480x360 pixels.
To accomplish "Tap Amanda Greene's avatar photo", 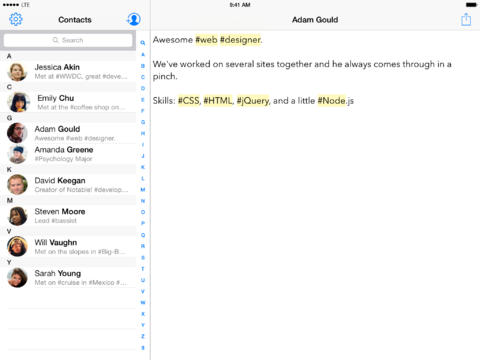I will [17, 154].
